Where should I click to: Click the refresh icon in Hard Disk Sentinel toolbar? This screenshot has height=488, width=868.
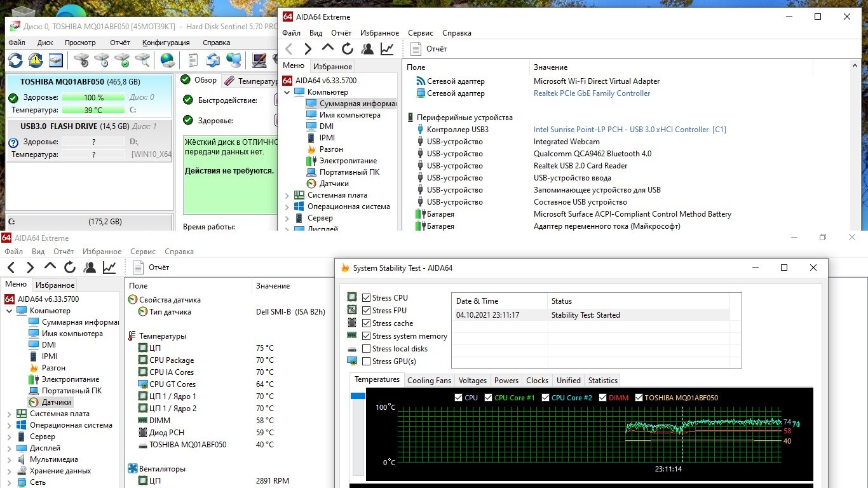[15, 60]
